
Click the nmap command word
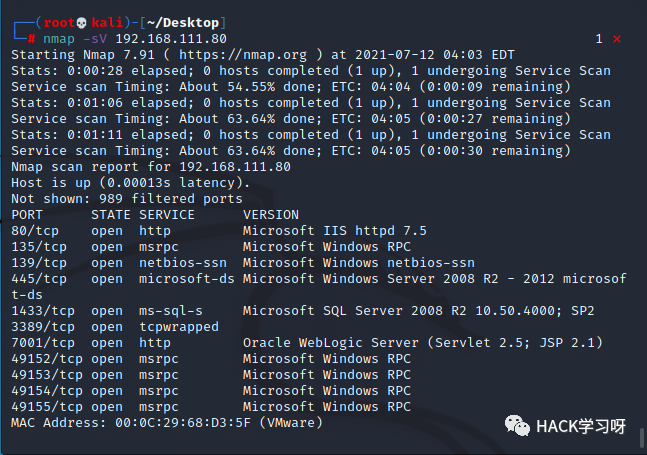tap(59, 39)
